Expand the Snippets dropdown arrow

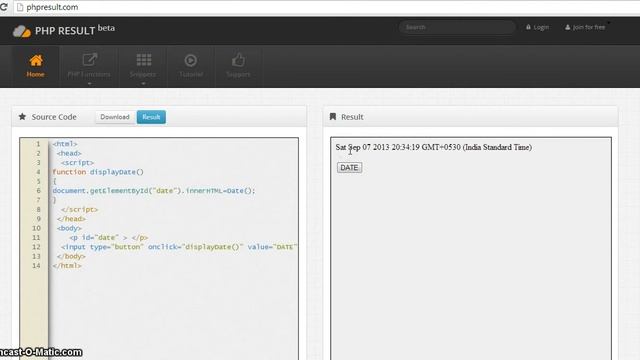pos(143,83)
